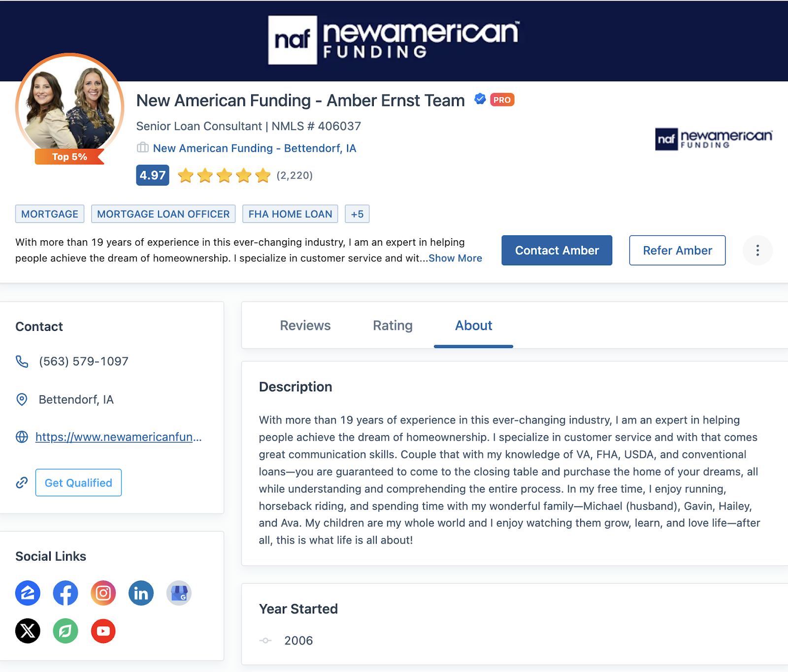
Task: Expand the +5 additional tags
Action: tap(357, 214)
